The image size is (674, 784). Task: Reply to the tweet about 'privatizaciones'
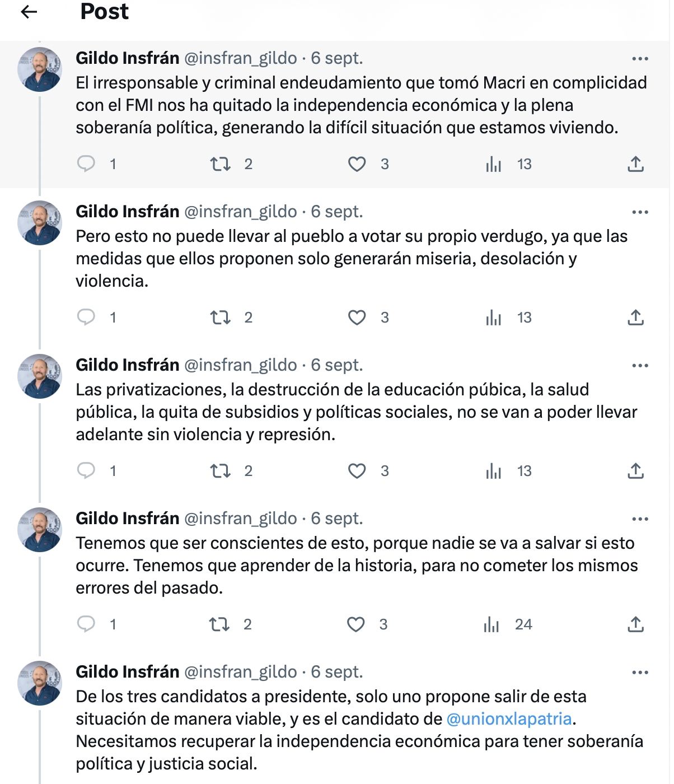tap(86, 470)
